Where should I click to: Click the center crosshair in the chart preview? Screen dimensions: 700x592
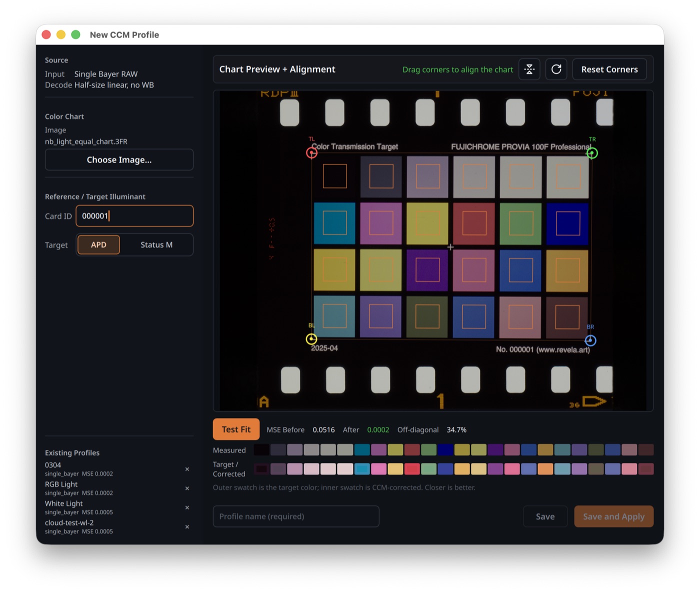tap(450, 247)
